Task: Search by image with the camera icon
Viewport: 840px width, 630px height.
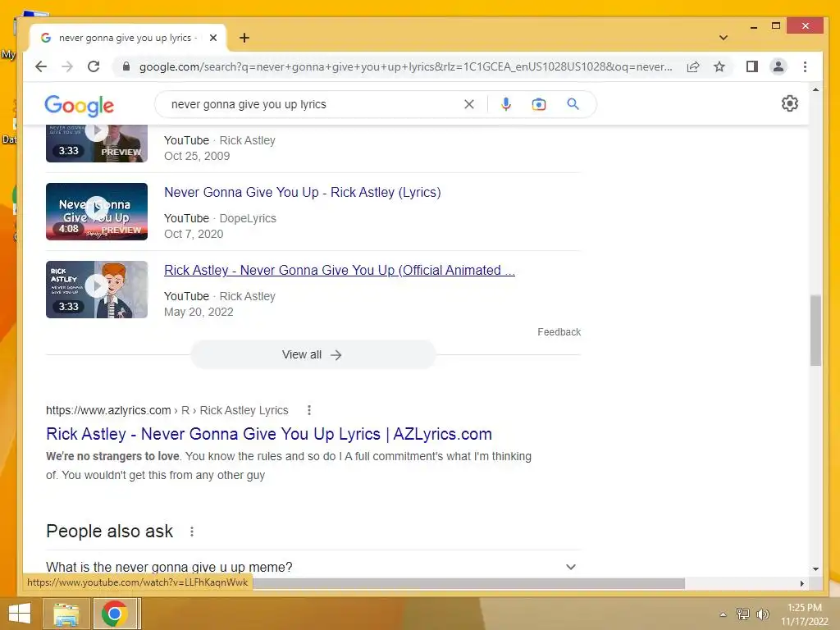Action: 538,104
